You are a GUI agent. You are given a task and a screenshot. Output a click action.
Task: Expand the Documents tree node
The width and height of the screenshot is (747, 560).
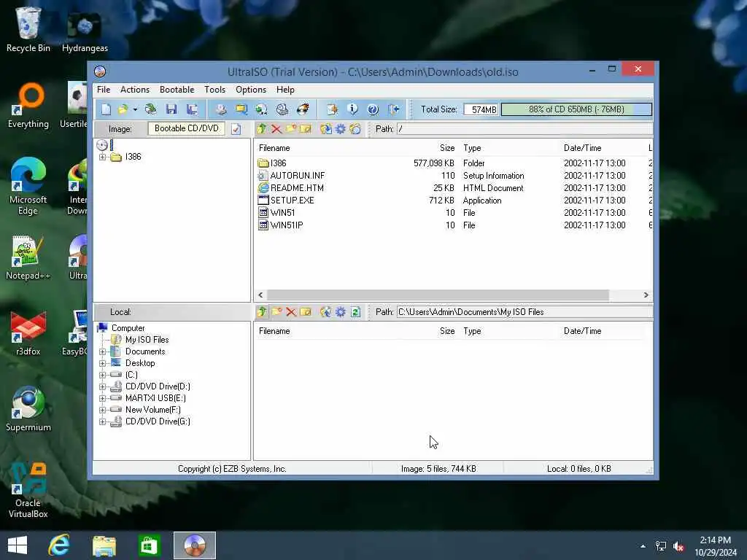(x=102, y=351)
